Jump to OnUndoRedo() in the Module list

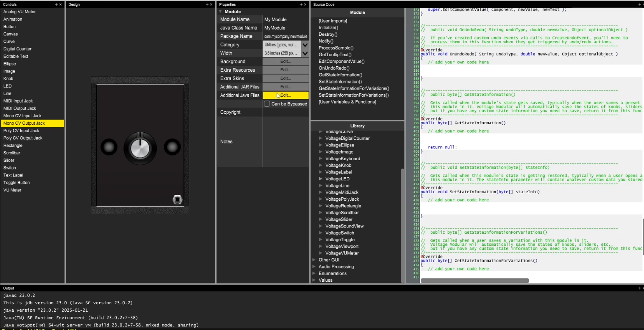pos(334,68)
